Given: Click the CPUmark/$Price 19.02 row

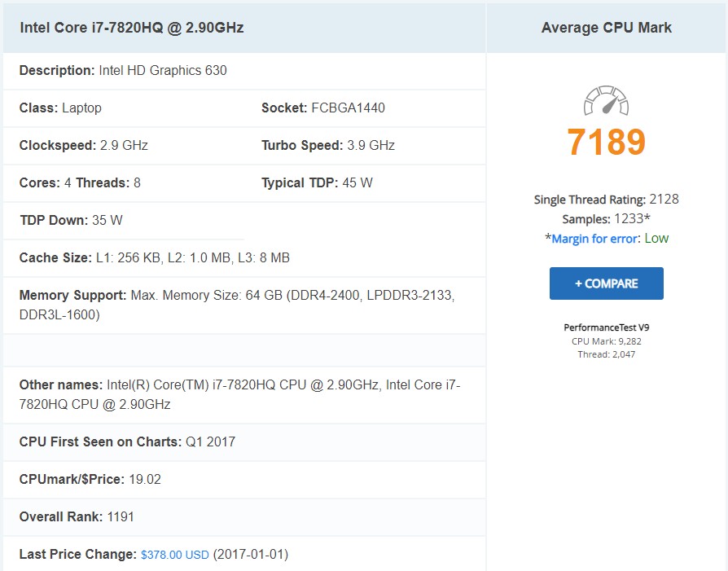Looking at the screenshot, I should pos(90,480).
